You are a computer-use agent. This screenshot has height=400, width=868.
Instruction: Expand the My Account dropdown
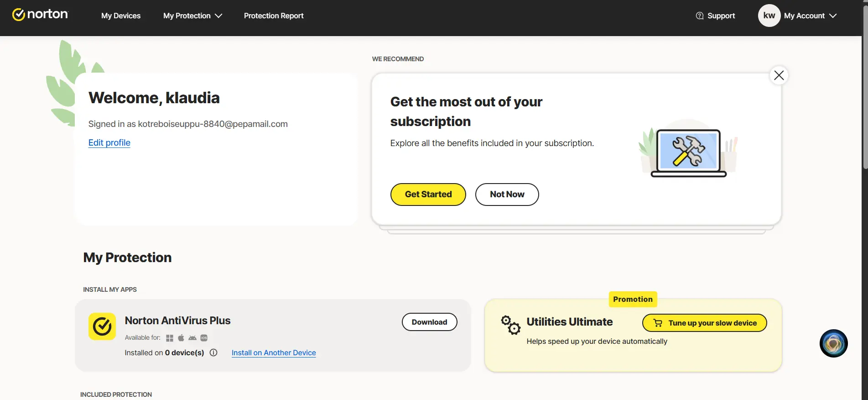point(810,16)
